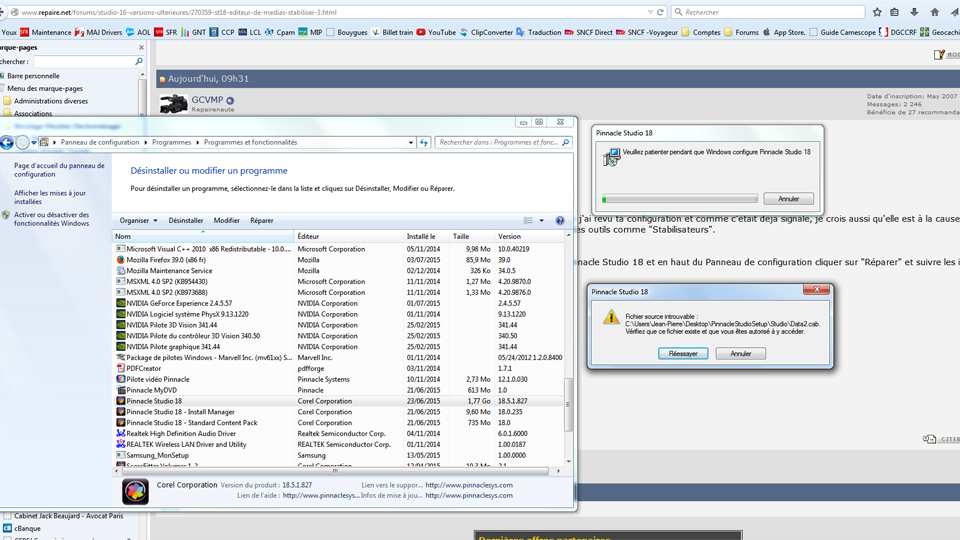The height and width of the screenshot is (540, 960).
Task: Open the Forums bookmark folder
Action: pyautogui.click(x=741, y=32)
